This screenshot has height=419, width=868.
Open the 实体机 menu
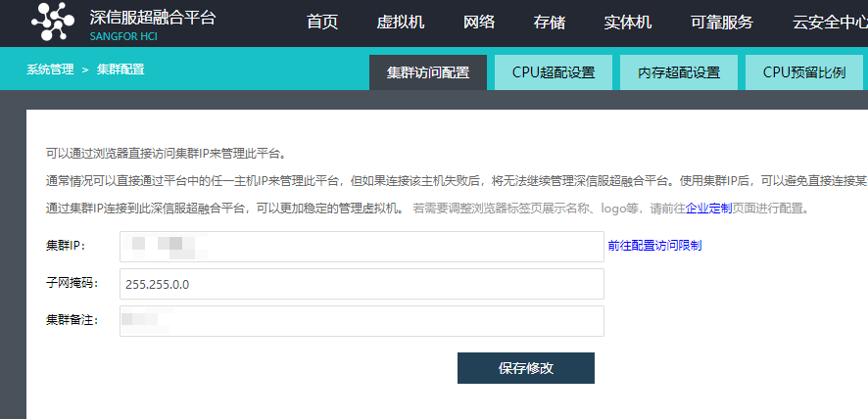[628, 23]
